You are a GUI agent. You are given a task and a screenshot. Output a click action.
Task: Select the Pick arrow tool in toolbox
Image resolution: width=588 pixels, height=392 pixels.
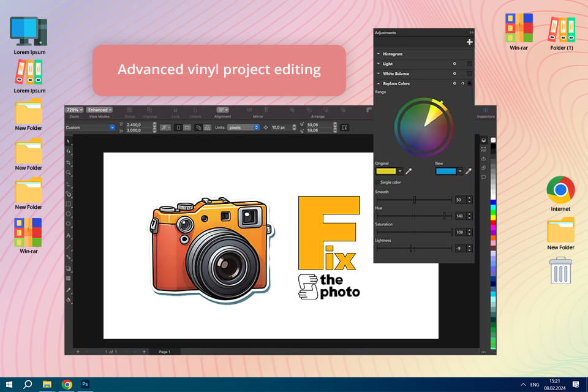(68, 141)
